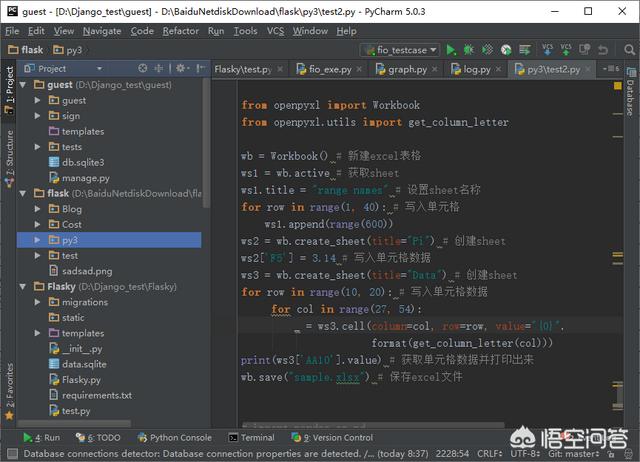640x462 pixels.
Task: Open the VCS menu
Action: click(276, 31)
